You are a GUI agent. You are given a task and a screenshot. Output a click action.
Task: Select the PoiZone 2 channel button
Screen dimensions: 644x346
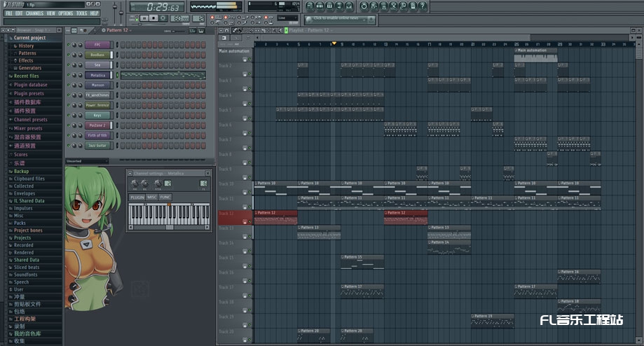(x=97, y=125)
